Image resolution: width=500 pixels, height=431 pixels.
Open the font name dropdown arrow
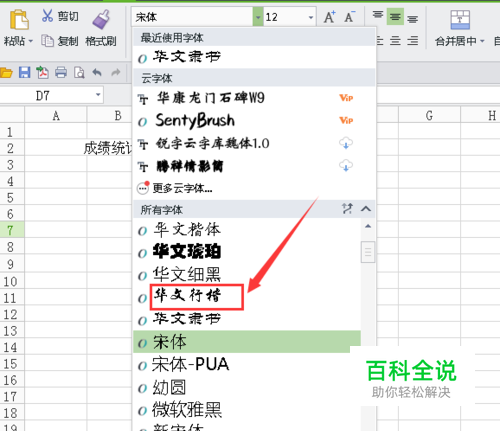(x=258, y=17)
